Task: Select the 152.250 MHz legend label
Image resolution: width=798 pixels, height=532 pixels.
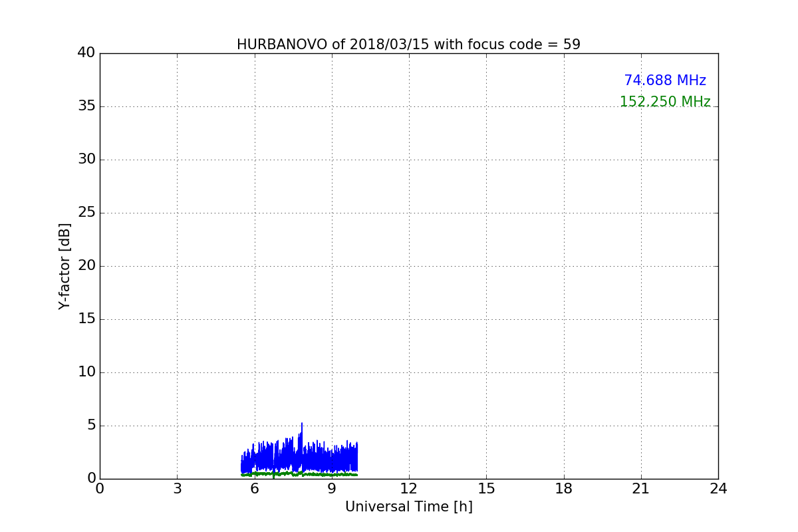Action: 665,102
